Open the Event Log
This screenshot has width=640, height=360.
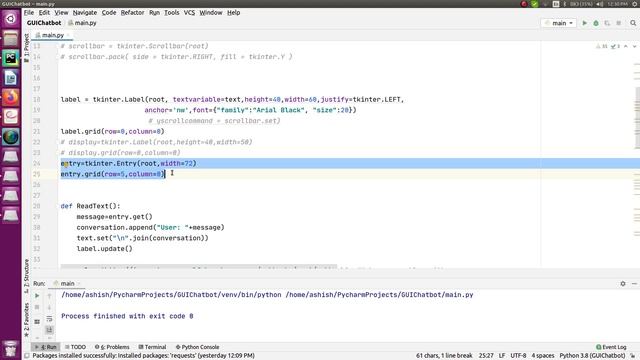611,347
